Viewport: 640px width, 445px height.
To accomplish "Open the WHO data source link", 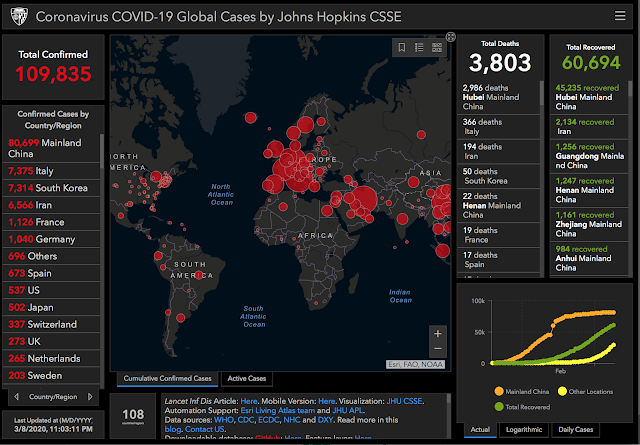I will 224,420.
